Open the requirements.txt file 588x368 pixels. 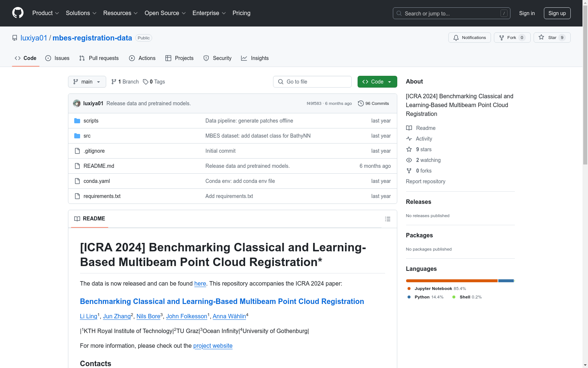pos(102,196)
